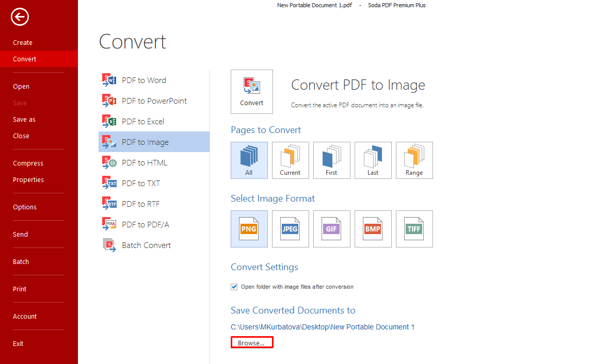The height and width of the screenshot is (364, 592).
Task: Click the back arrow to exit menu
Action: tap(20, 17)
